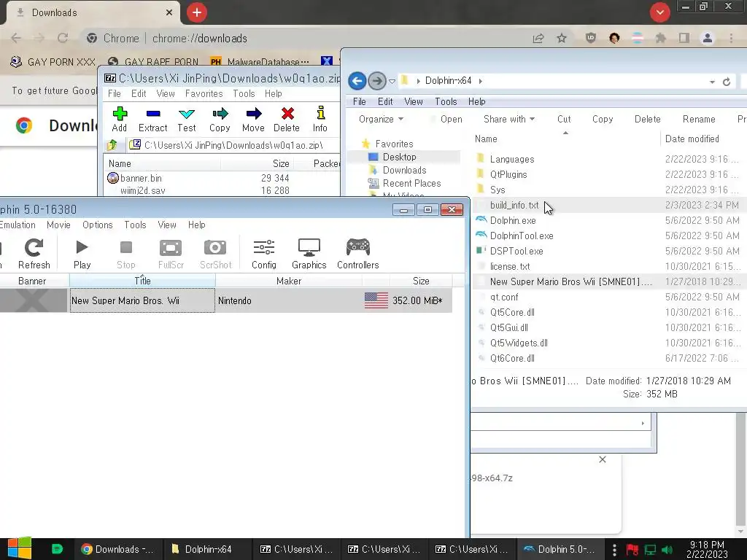Open 7-Zip Favorites menu
This screenshot has height=560, width=747.
click(x=204, y=94)
